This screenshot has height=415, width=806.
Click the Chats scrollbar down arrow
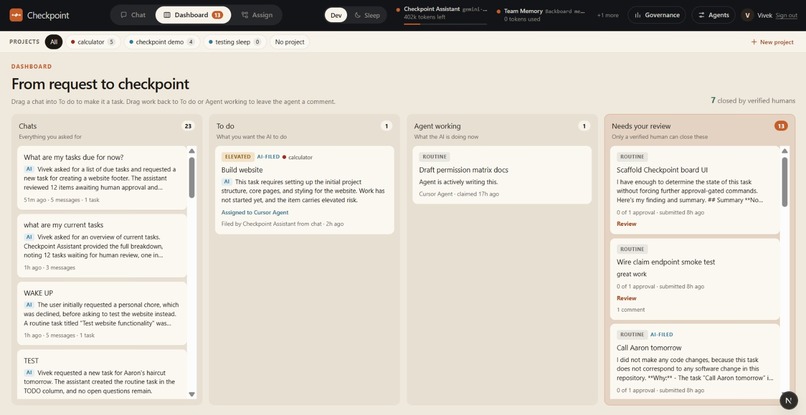coord(192,394)
